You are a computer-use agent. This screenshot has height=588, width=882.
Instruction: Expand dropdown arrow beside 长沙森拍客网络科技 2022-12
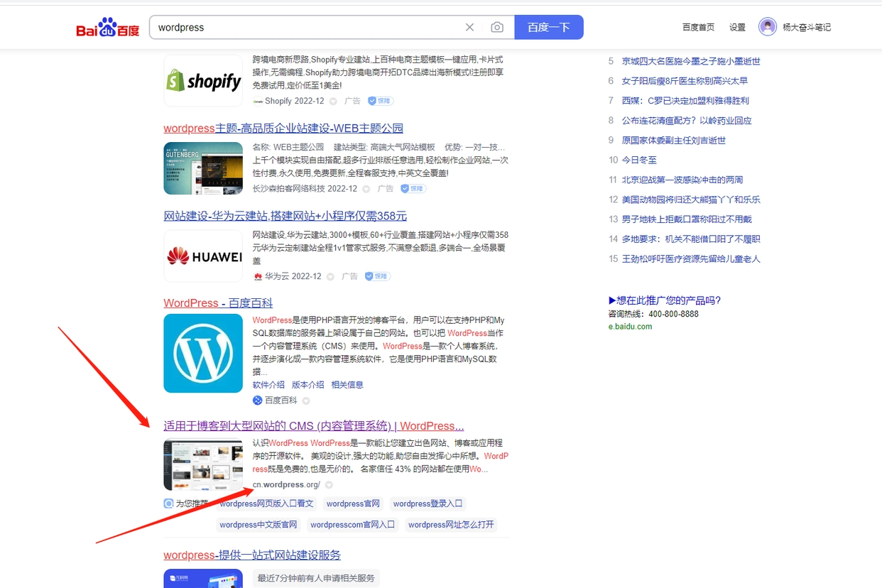pyautogui.click(x=366, y=189)
